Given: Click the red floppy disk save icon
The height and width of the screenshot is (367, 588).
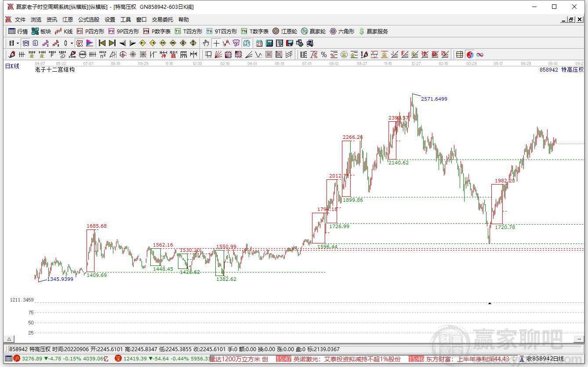Looking at the screenshot, I should coord(290,43).
